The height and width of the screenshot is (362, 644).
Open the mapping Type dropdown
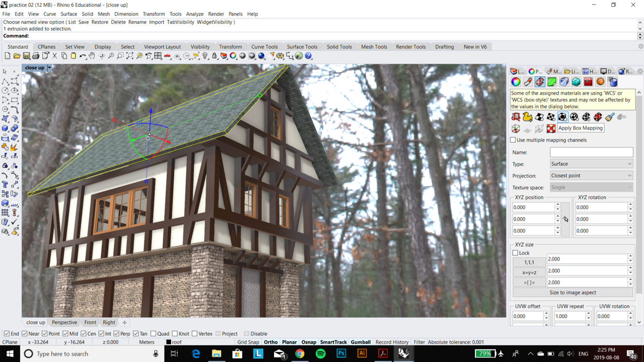click(x=591, y=164)
